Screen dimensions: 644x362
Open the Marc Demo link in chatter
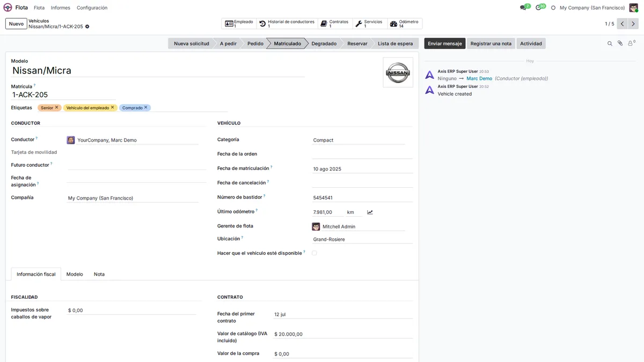click(x=479, y=78)
